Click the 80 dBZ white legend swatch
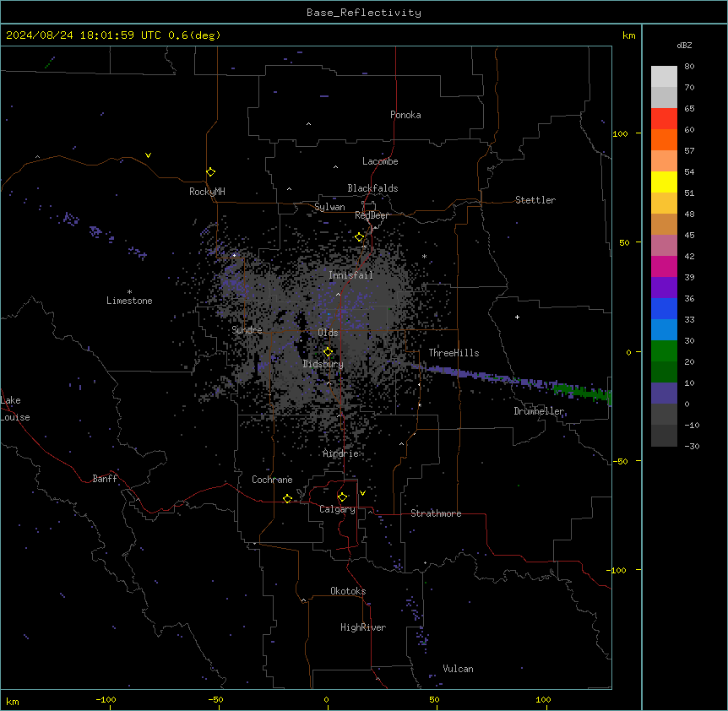This screenshot has width=728, height=711. click(664, 77)
